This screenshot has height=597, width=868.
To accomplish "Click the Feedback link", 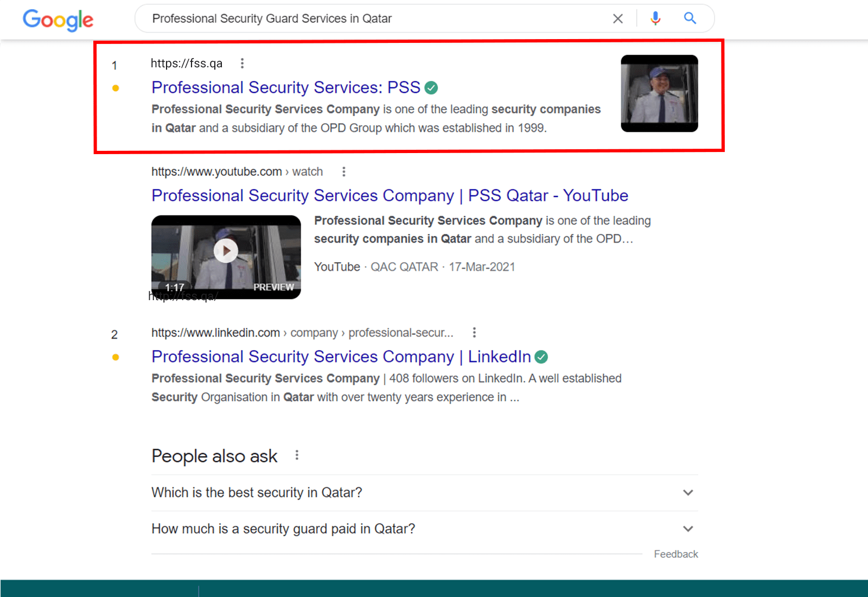I will [x=675, y=554].
